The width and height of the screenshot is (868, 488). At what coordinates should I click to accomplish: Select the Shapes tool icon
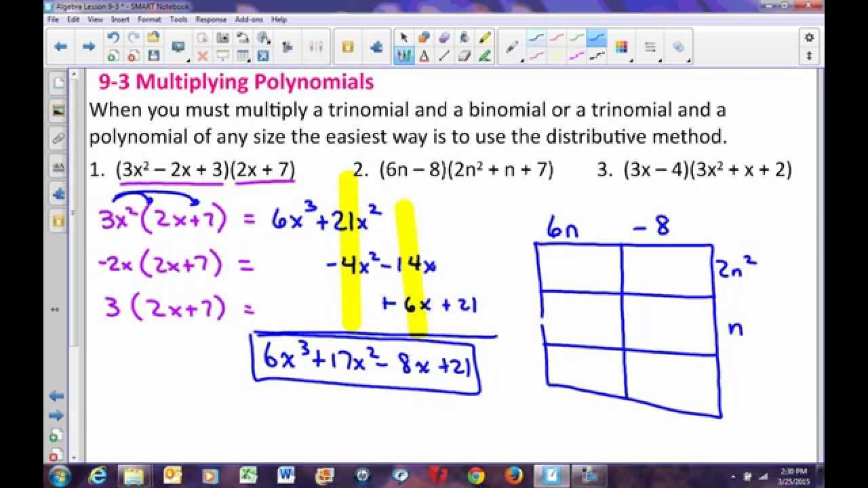pyautogui.click(x=425, y=38)
